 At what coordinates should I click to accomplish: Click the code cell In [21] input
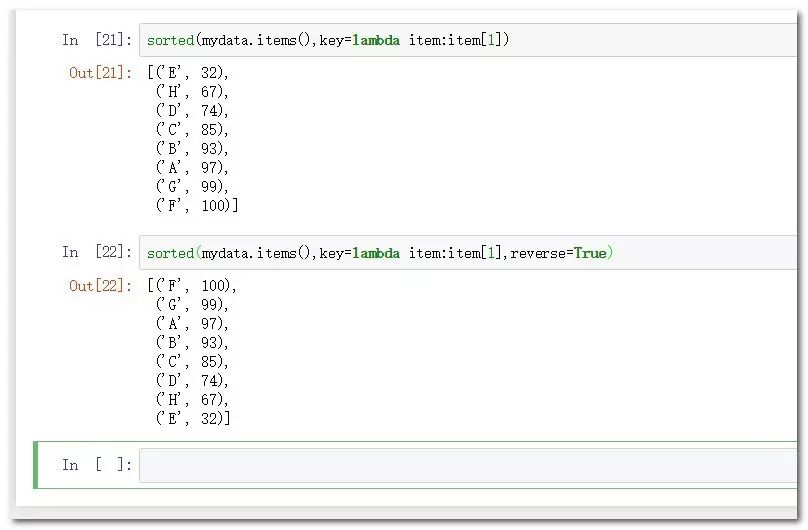[468, 40]
